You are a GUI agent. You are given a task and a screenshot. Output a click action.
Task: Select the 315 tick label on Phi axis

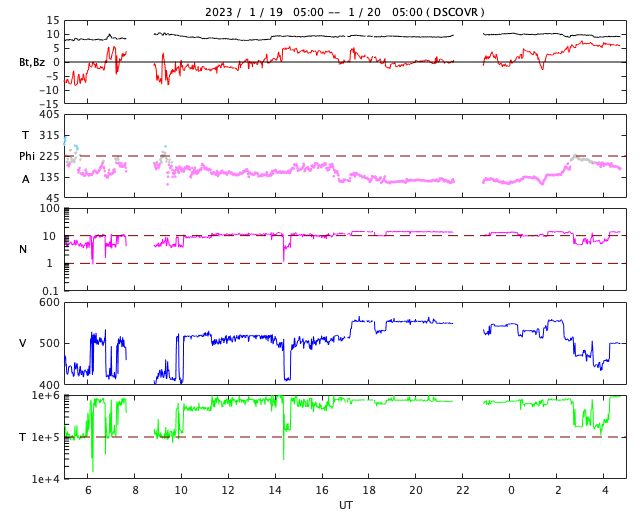tap(49, 136)
